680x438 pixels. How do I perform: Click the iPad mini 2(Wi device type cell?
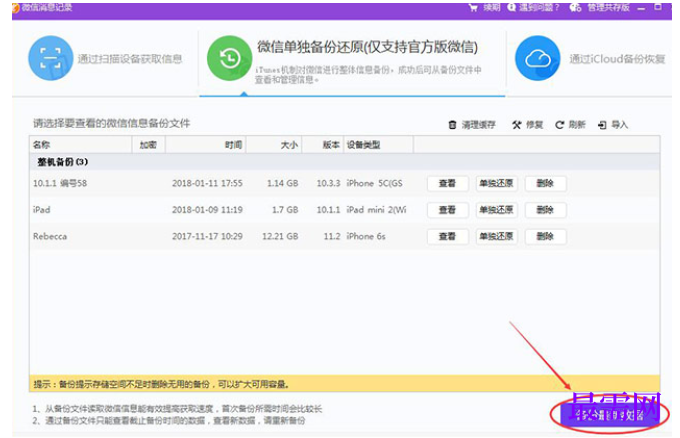click(376, 210)
